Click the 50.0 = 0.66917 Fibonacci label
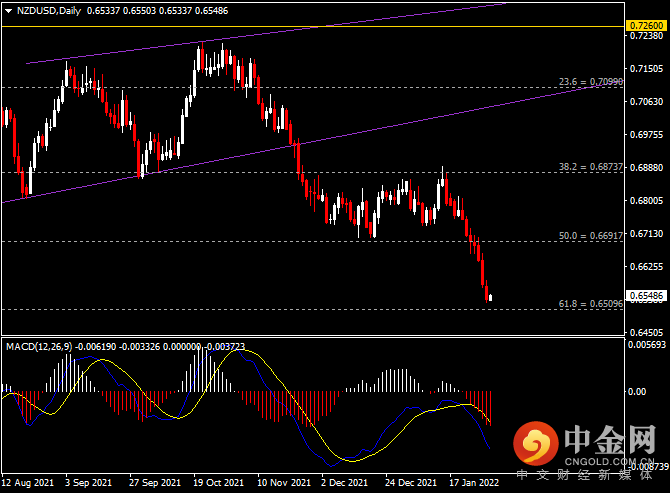Screen dimensions: 670x493 point(591,236)
